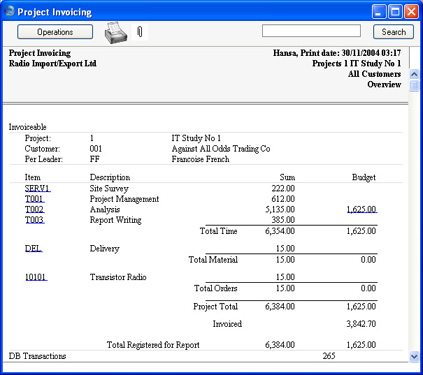Click the scrollbar down arrow
This screenshot has width=423, height=375.
pos(414,357)
